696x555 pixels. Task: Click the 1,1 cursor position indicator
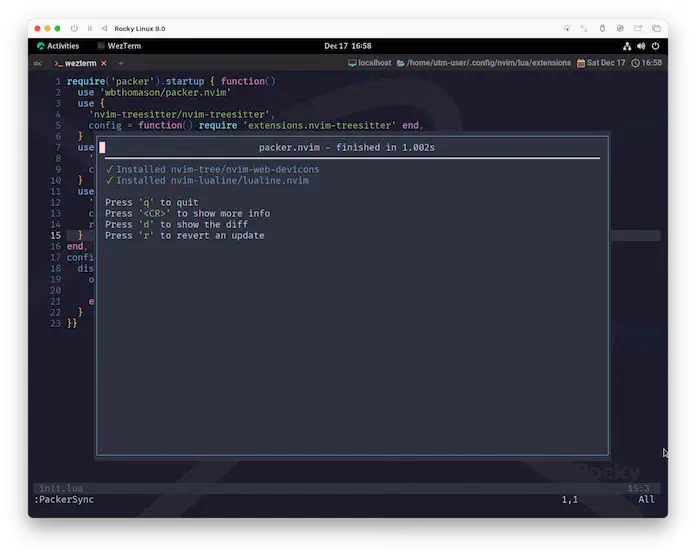569,500
